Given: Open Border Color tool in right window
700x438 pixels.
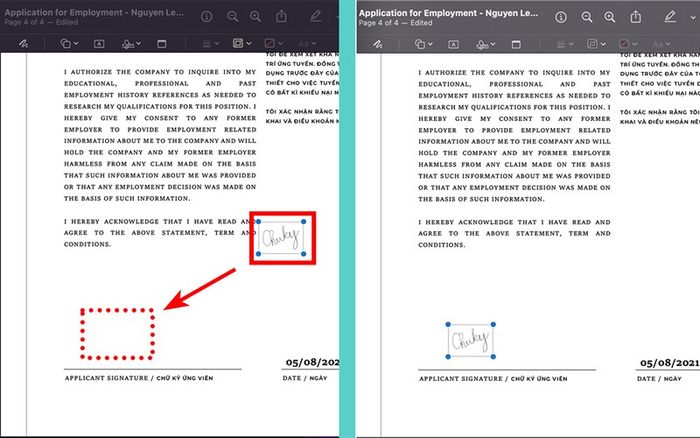Looking at the screenshot, I should (592, 44).
